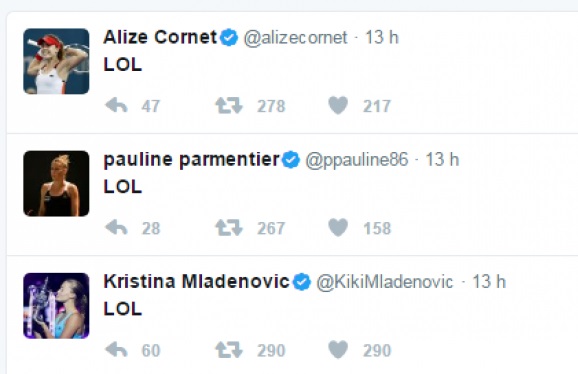Reply to pauline parmentier's tweet

pyautogui.click(x=116, y=228)
